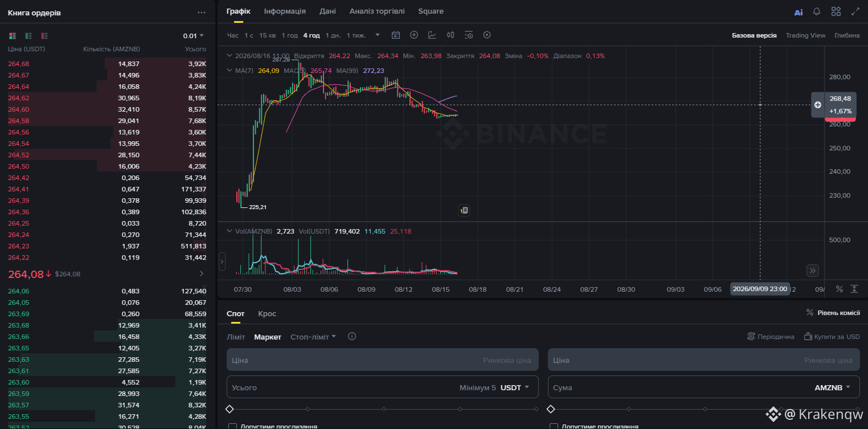Open the USDT currency dropdown in buy form
Image resolution: width=868 pixels, height=429 pixels.
515,387
